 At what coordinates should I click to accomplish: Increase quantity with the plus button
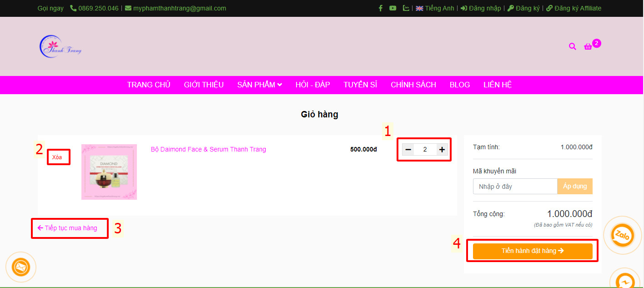[442, 150]
